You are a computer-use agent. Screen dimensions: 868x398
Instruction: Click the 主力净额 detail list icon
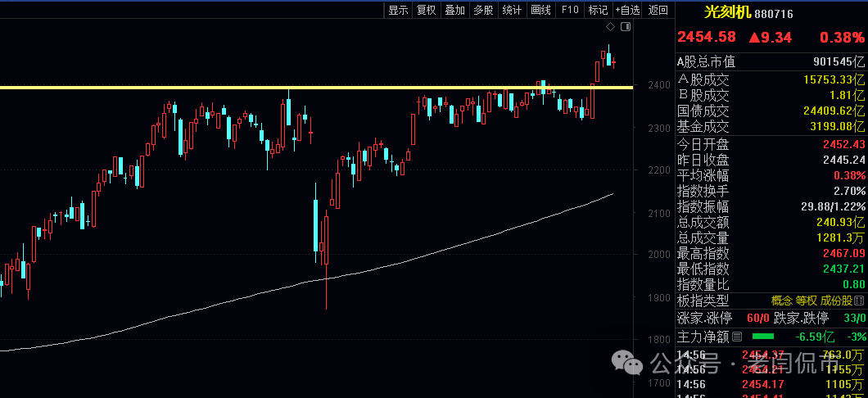(x=737, y=337)
